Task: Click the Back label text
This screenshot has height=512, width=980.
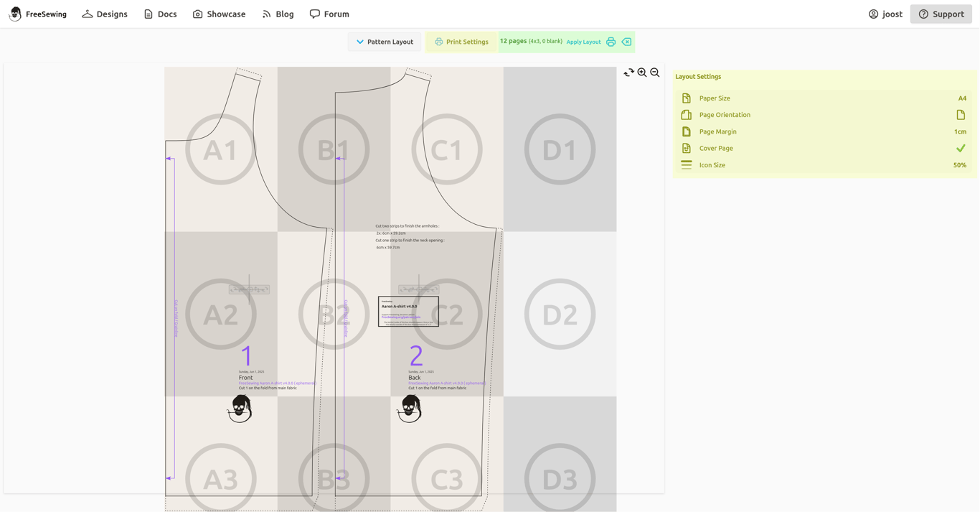Action: [415, 378]
